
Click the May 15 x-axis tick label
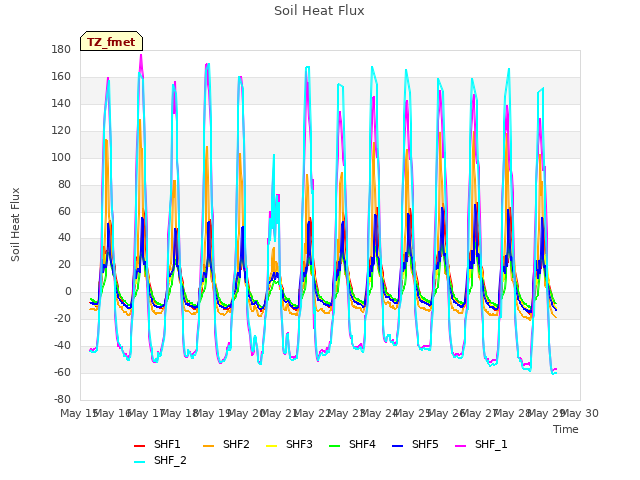[78, 413]
